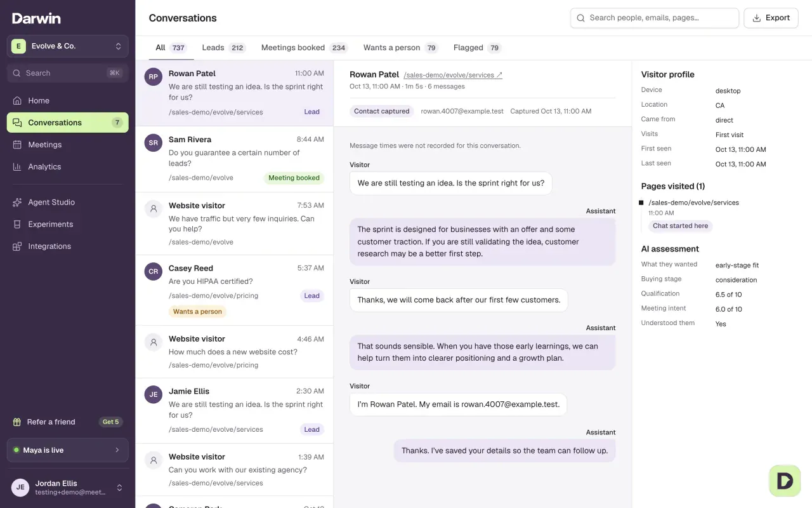The image size is (812, 508).
Task: Select the HIPAA certified conversation
Action: point(234,290)
